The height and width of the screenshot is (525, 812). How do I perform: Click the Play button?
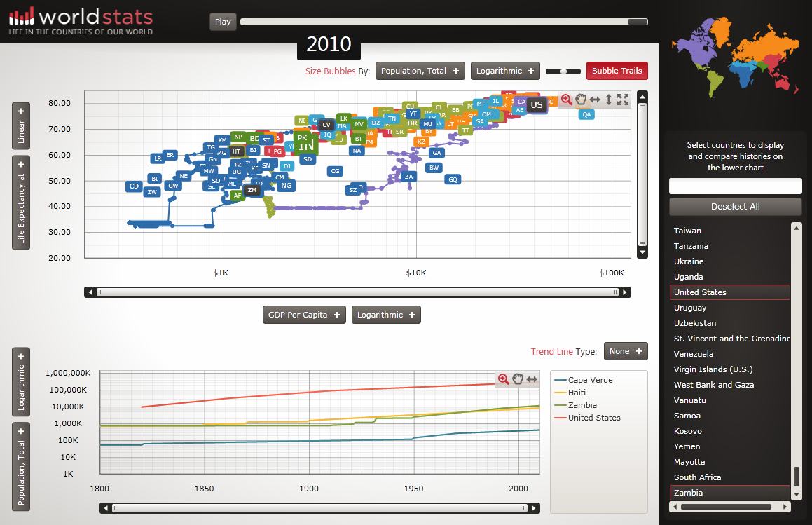(x=223, y=22)
